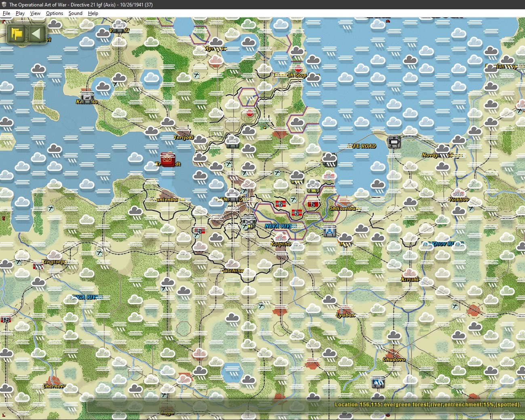Click the pickaxe icon west of Oranienbaum
This screenshot has height=420, width=525.
click(51, 209)
